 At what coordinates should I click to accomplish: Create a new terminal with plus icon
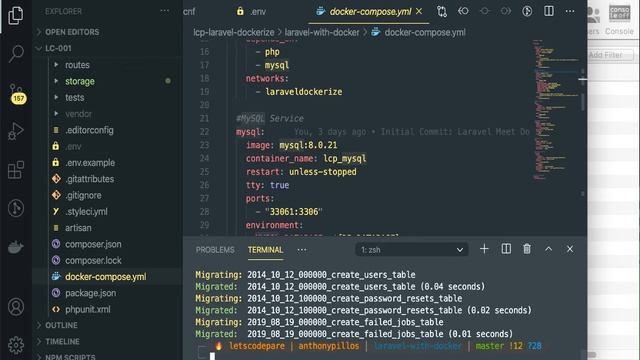coord(484,249)
